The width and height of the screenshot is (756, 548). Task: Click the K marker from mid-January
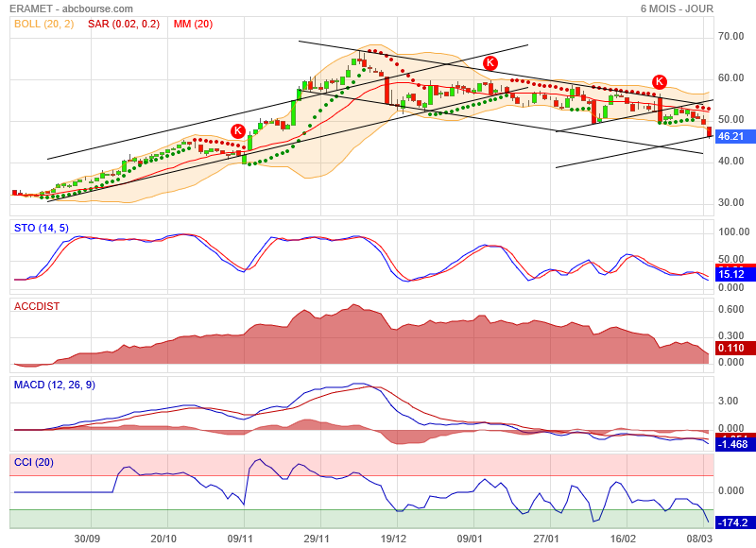[x=490, y=62]
